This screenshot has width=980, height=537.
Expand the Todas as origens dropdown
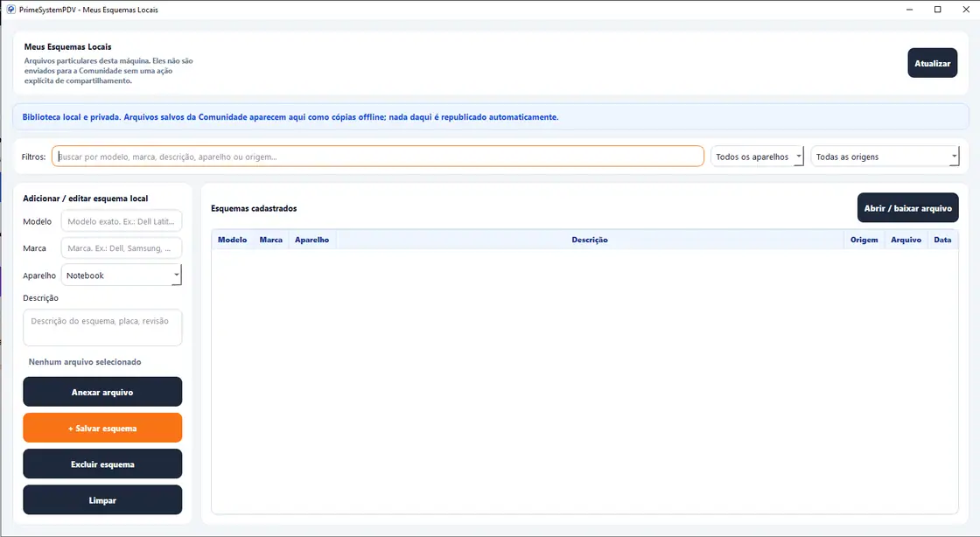pos(885,157)
